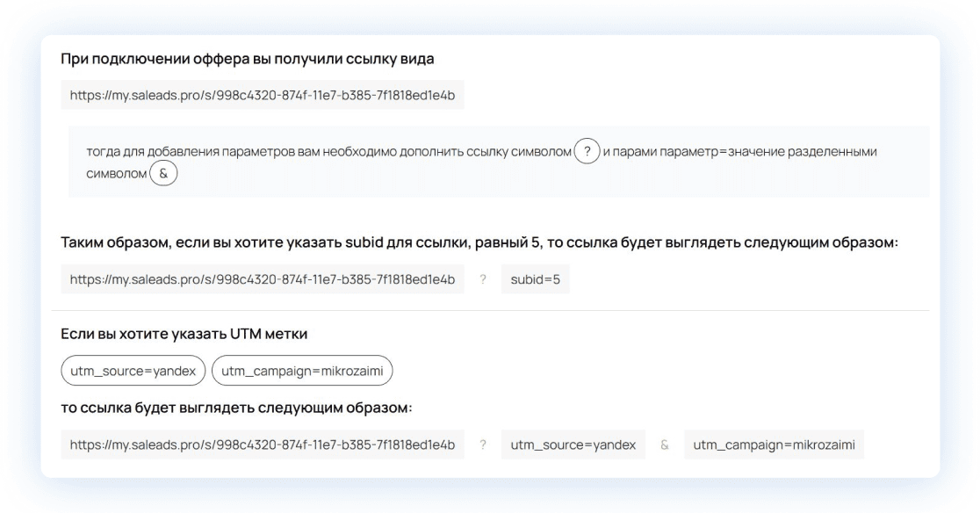Click heading starting with 'Таким образом'
This screenshot has height=513, width=980.
tap(479, 242)
